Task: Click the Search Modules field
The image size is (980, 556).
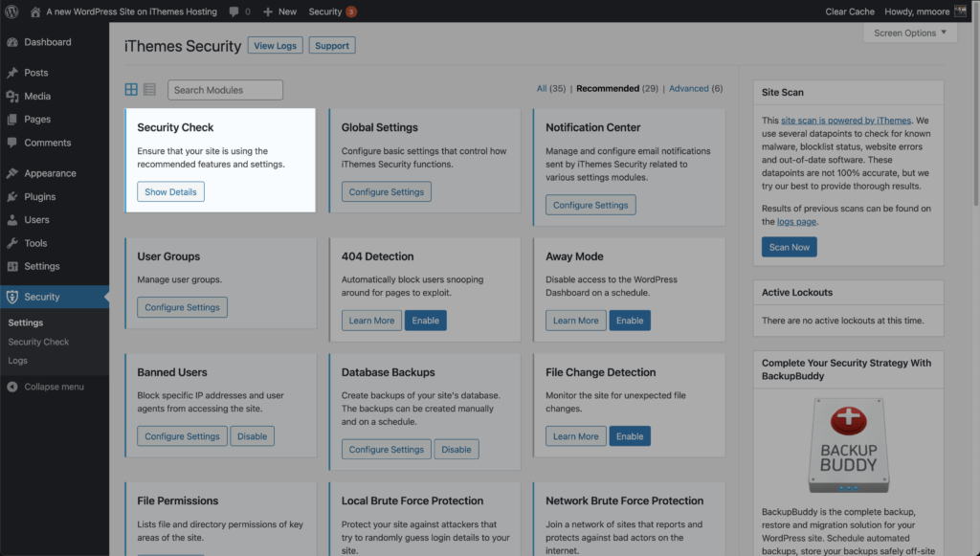Action: point(225,90)
